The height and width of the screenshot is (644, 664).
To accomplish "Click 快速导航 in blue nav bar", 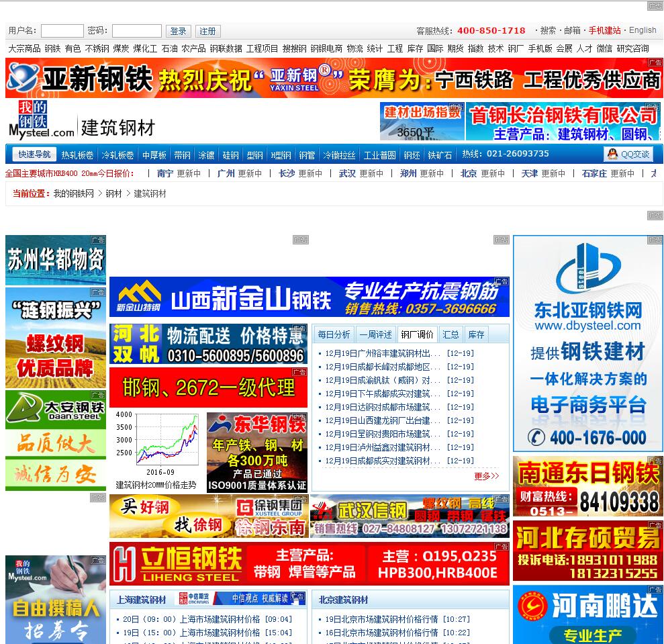I will tap(34, 154).
